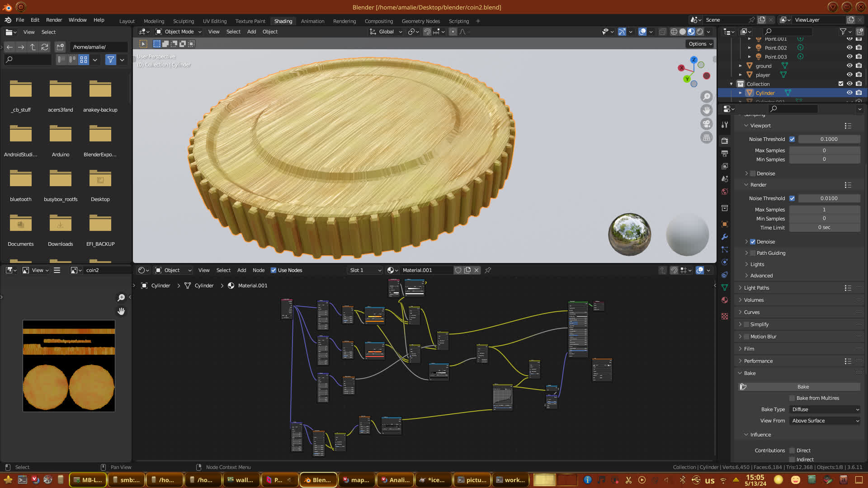This screenshot has height=488, width=868.
Task: Adjust the render Noise Threshold 0.0100 field
Action: (829, 198)
